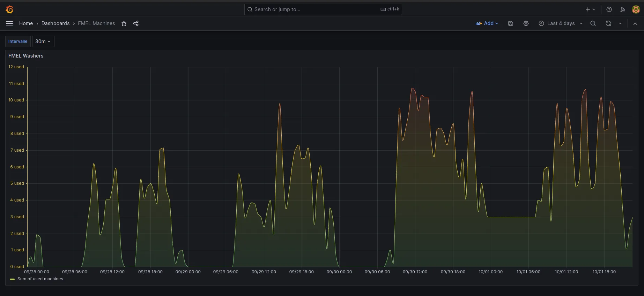Image resolution: width=644 pixels, height=296 pixels.
Task: Click the Grafana logo icon
Action: (9, 9)
